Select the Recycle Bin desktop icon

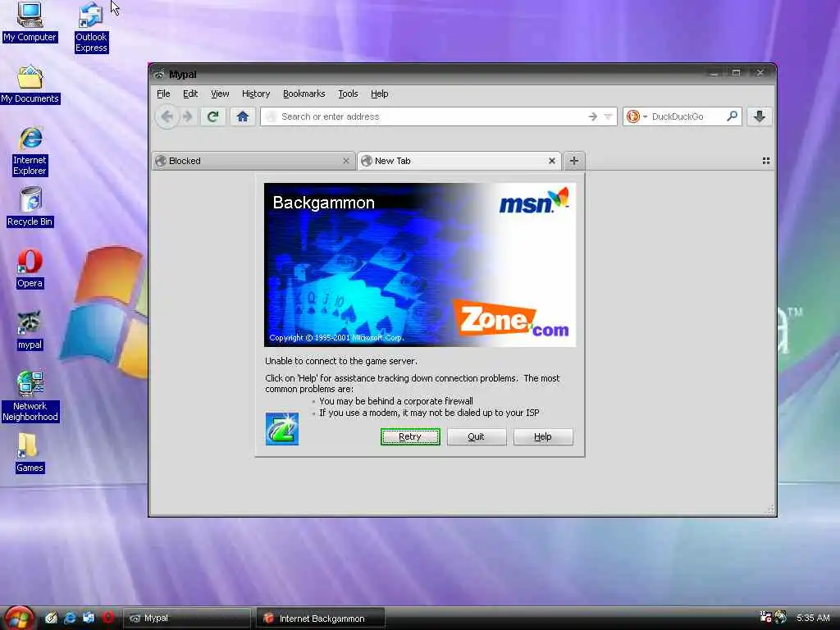point(30,207)
